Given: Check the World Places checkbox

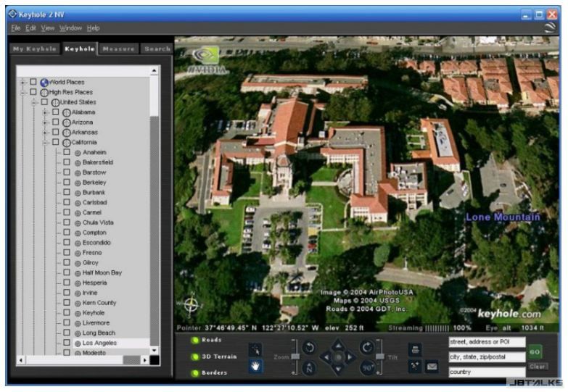Looking at the screenshot, I should click(x=33, y=82).
